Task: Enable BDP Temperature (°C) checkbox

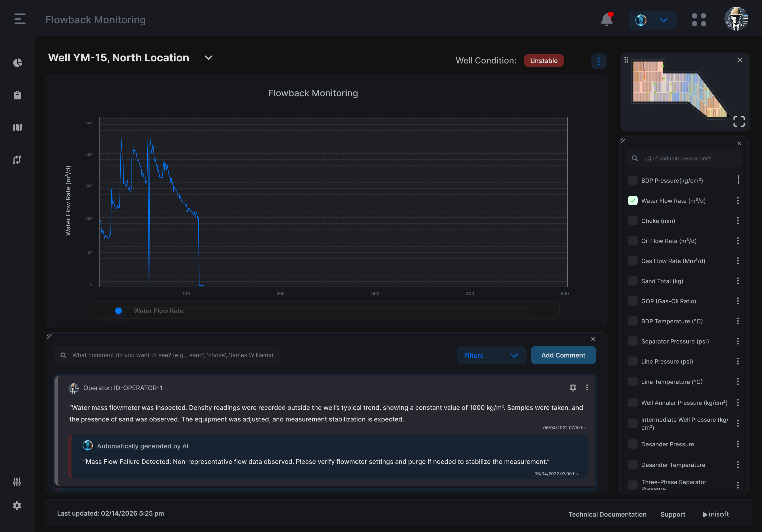Action: 633,321
